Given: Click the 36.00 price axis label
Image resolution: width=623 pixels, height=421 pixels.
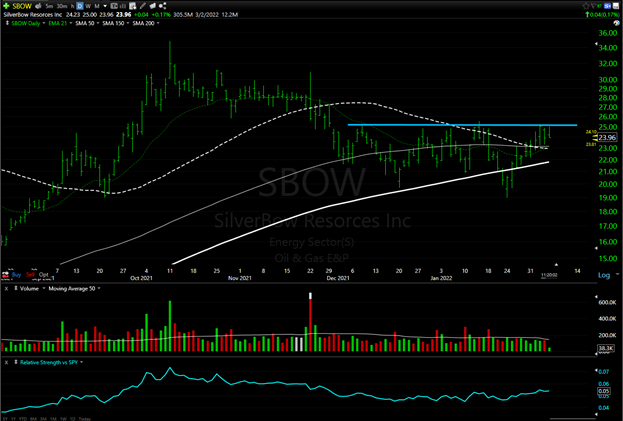Looking at the screenshot, I should [608, 33].
